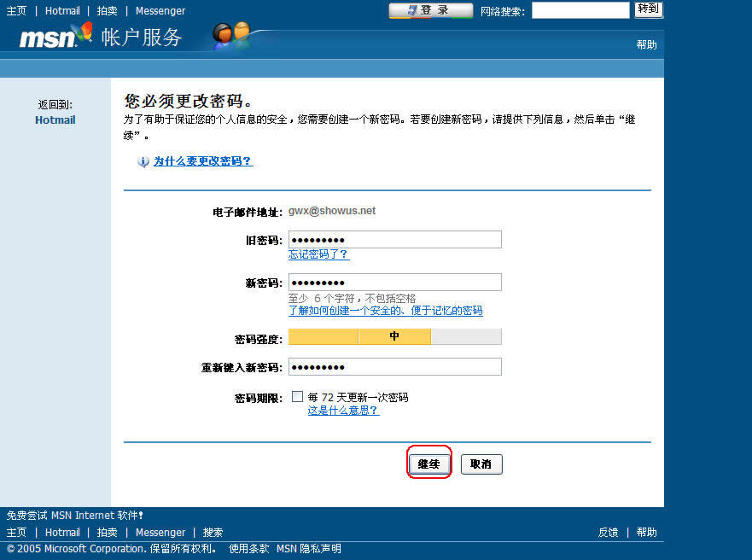752x560 pixels.
Task: Open 免费尝试 MSN Internet 软件 footer link
Action: (x=75, y=516)
